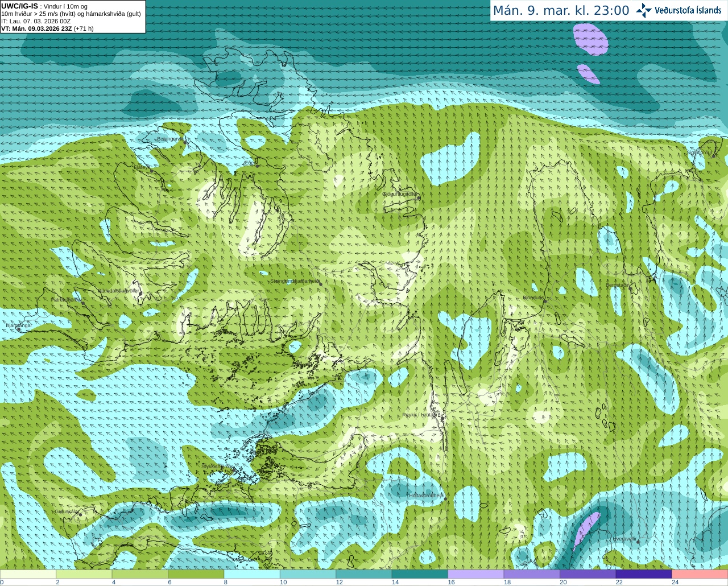Viewport: 728px width, 586px height.
Task: Click the initial time line IT: Lau. 07. 03. 2026 00Z
Action: [x=36, y=21]
